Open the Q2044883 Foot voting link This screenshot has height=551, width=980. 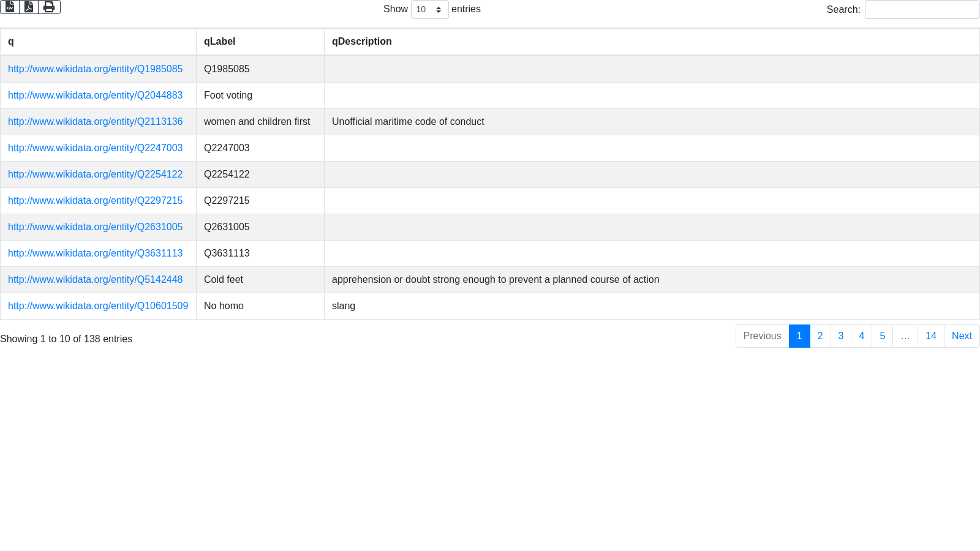tap(95, 96)
